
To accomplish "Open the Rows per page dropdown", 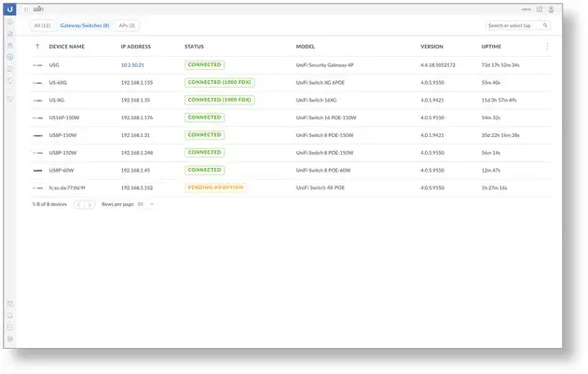I will click(x=146, y=204).
